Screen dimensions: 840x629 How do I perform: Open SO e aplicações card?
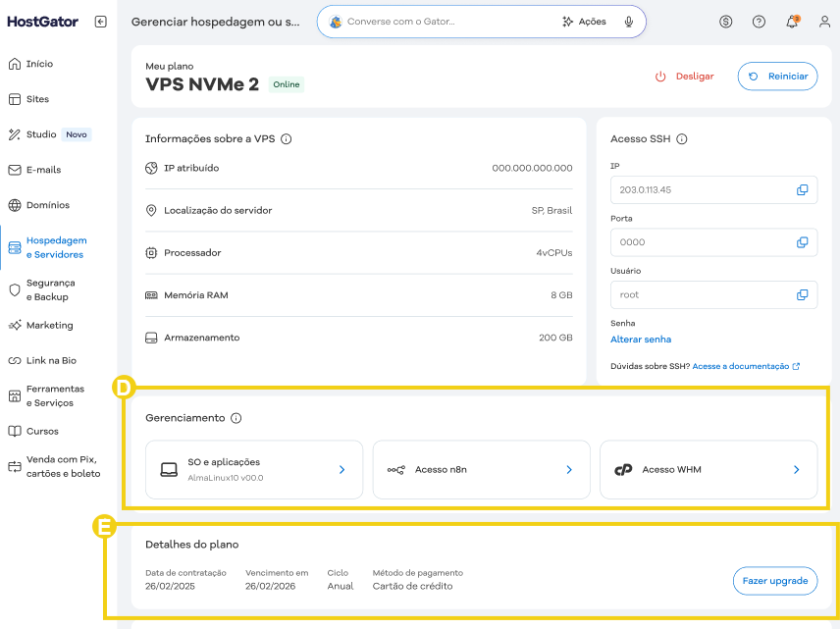(x=254, y=470)
